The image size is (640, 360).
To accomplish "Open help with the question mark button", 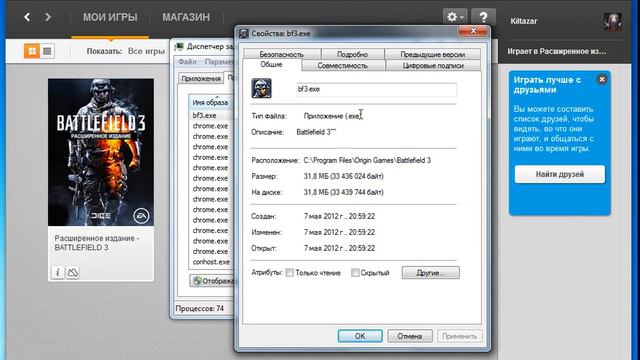I will click(483, 17).
